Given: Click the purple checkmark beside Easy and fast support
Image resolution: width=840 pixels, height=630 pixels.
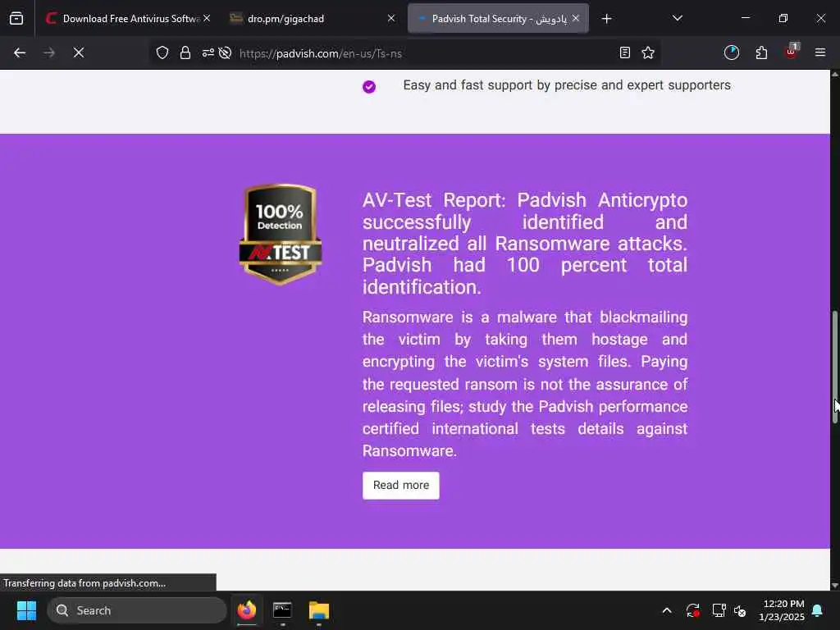Looking at the screenshot, I should 369,86.
